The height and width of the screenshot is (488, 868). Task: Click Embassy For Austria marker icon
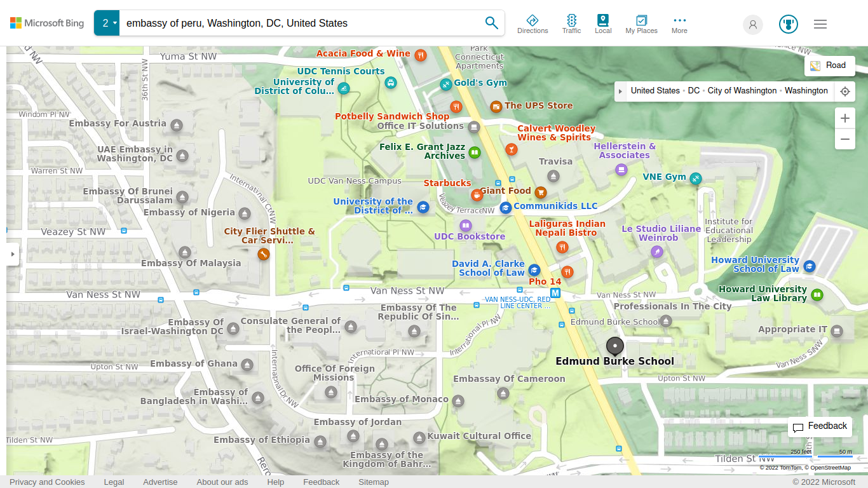pos(177,125)
